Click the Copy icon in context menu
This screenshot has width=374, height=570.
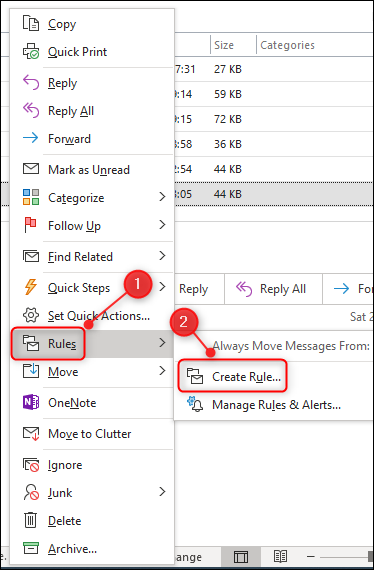[x=31, y=24]
